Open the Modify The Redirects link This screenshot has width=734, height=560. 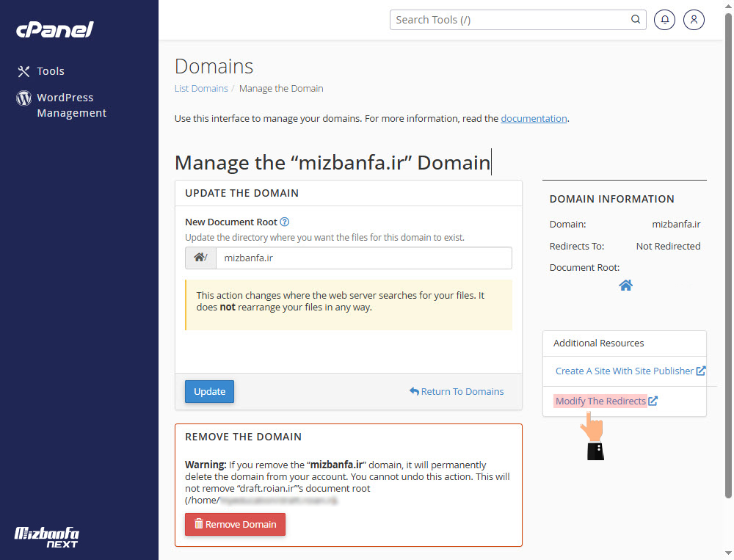601,401
